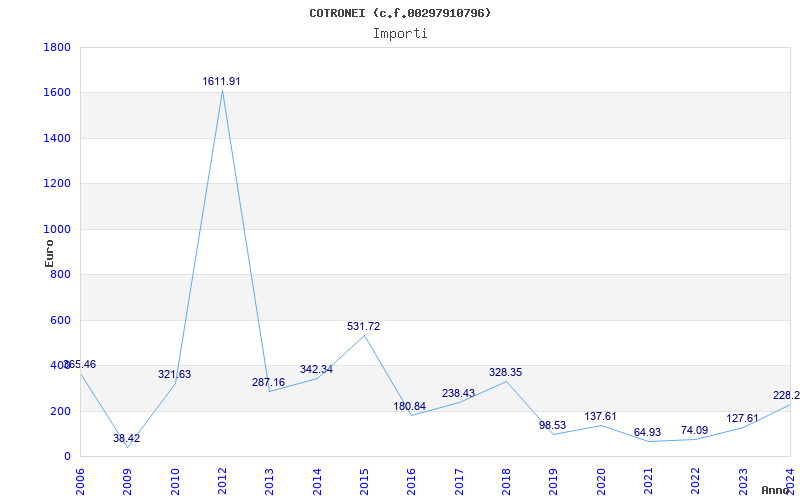Click the y-axis value 1200
Screen dimensions: 800x500
click(57, 184)
